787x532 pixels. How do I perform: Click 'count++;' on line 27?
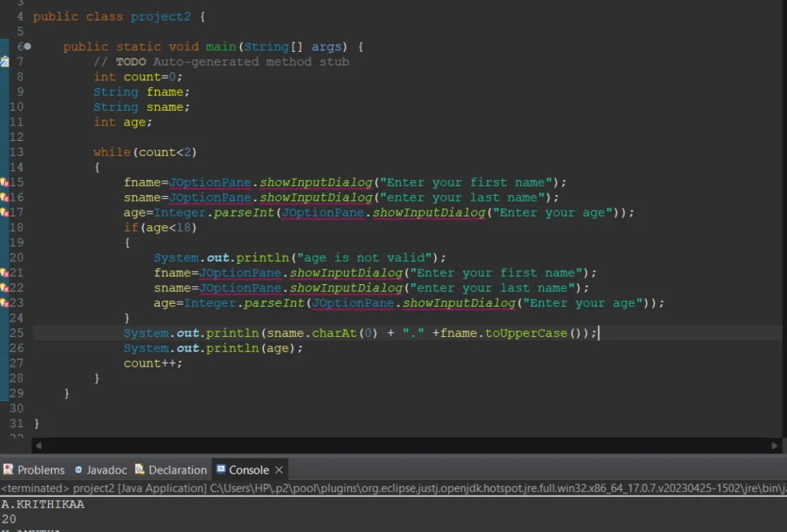click(x=153, y=363)
